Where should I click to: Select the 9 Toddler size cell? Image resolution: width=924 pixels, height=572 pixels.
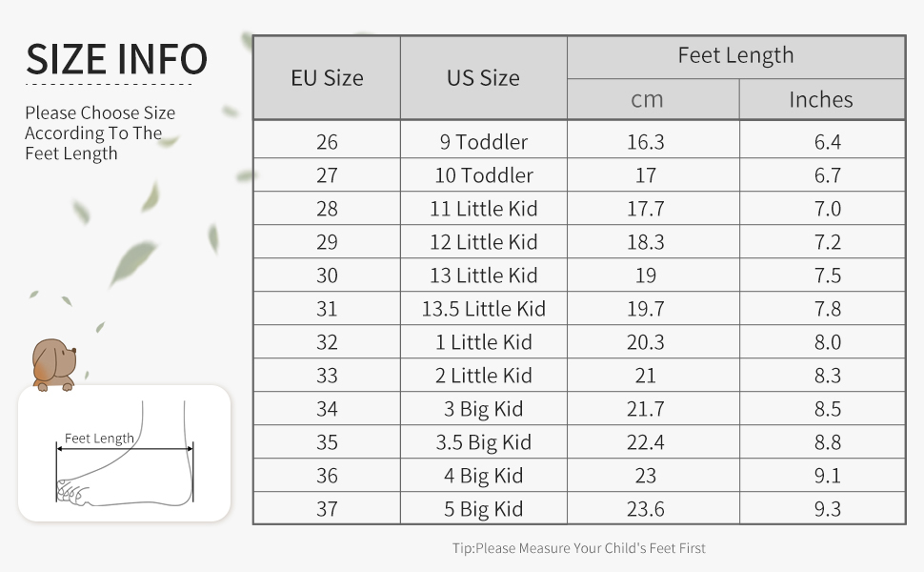coord(483,141)
